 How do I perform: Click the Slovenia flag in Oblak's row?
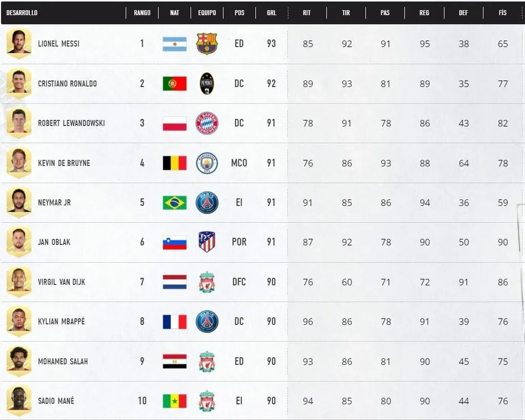click(174, 242)
